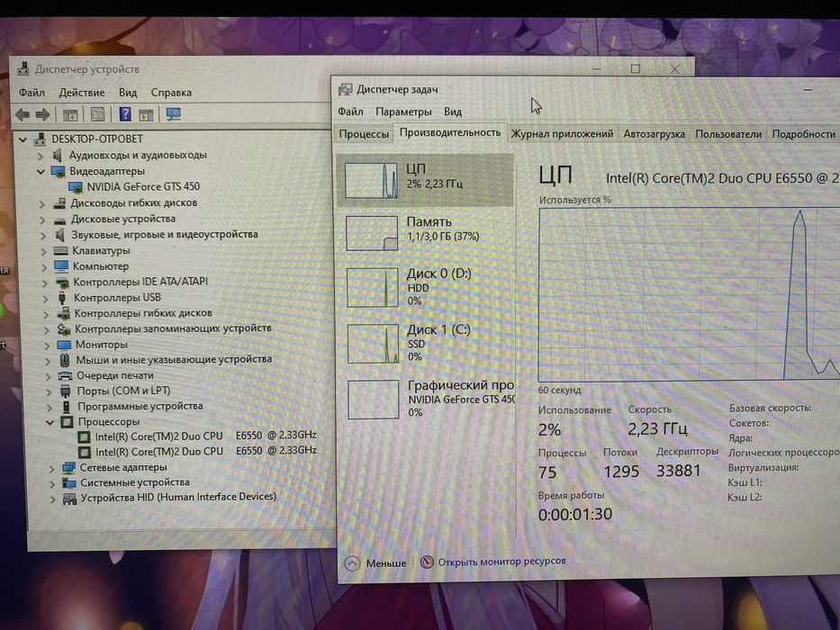840x630 pixels.
Task: Click the 33881 descriptors value
Action: click(678, 471)
